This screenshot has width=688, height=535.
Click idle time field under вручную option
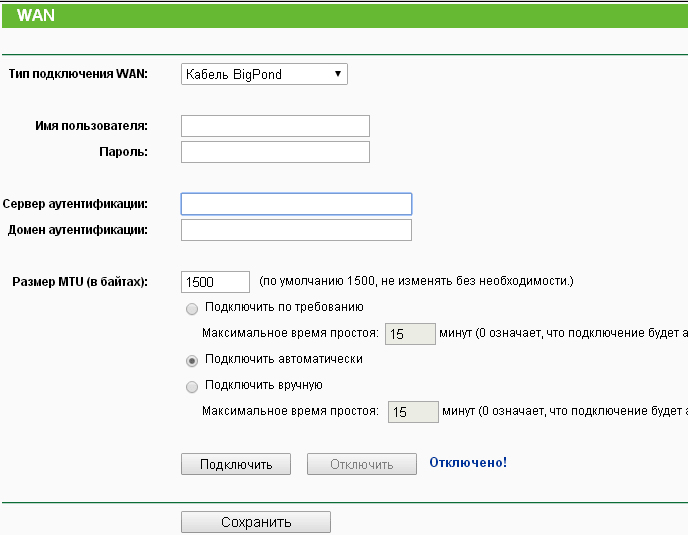(x=413, y=412)
